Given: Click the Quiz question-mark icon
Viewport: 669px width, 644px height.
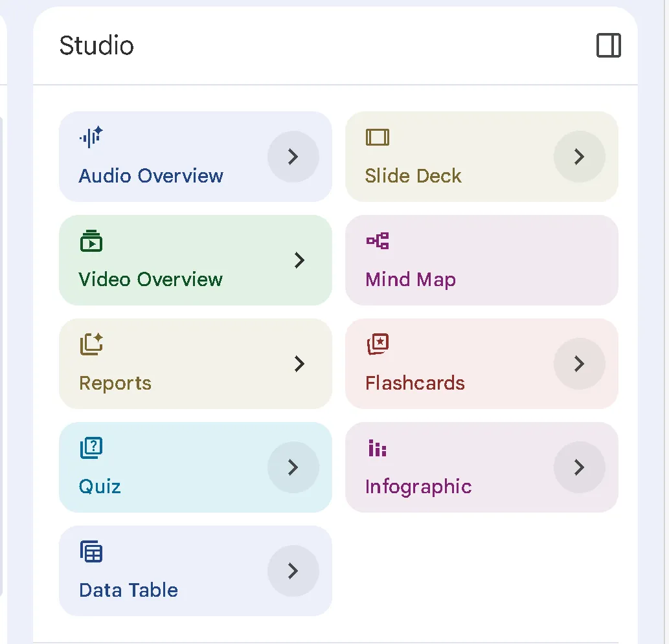Looking at the screenshot, I should coord(91,448).
